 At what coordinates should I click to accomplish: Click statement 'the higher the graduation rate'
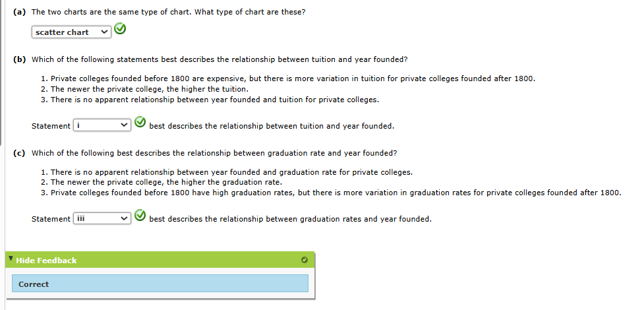(x=165, y=182)
